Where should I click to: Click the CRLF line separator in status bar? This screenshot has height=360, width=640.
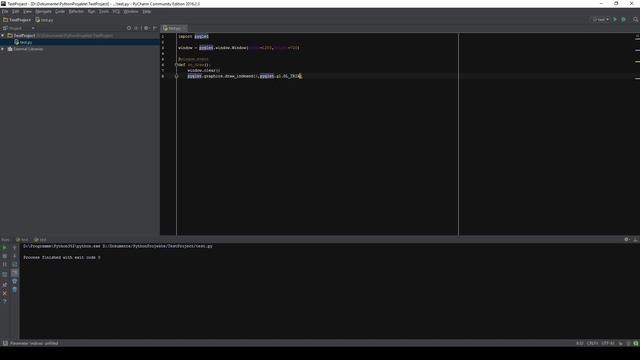tap(592, 343)
